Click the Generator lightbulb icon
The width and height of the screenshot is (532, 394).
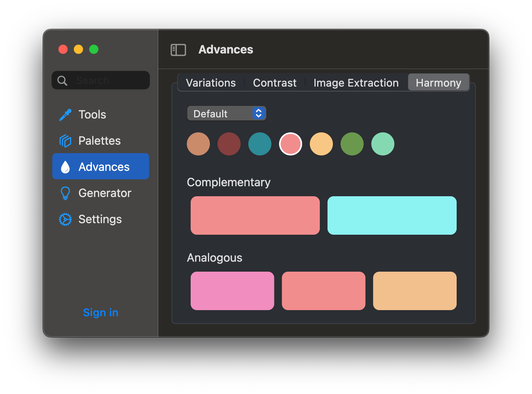65,193
